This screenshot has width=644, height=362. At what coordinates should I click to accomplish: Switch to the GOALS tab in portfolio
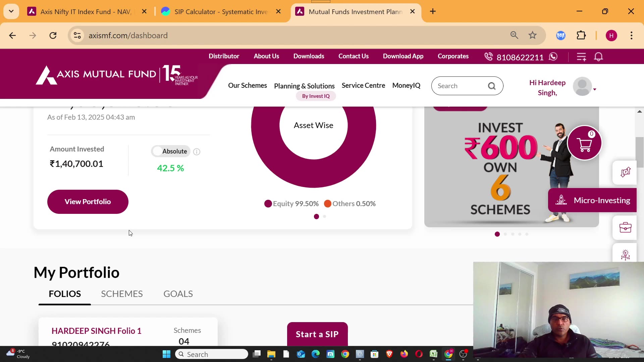(x=178, y=294)
